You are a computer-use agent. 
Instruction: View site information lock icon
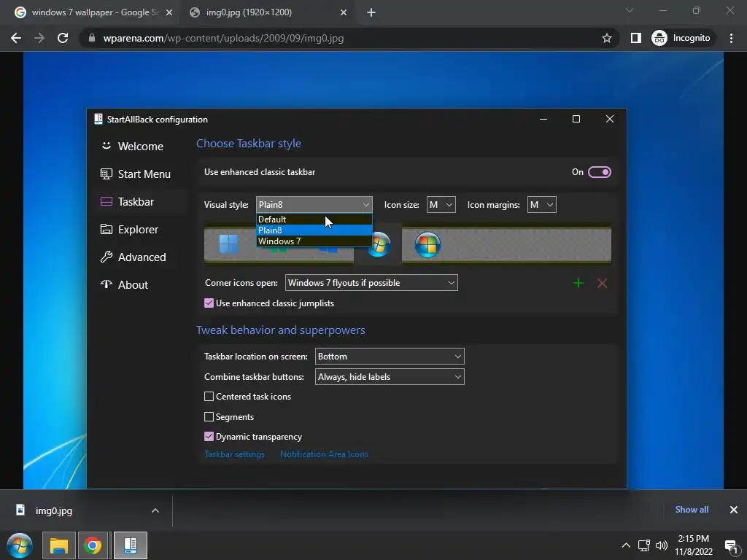[x=92, y=38]
